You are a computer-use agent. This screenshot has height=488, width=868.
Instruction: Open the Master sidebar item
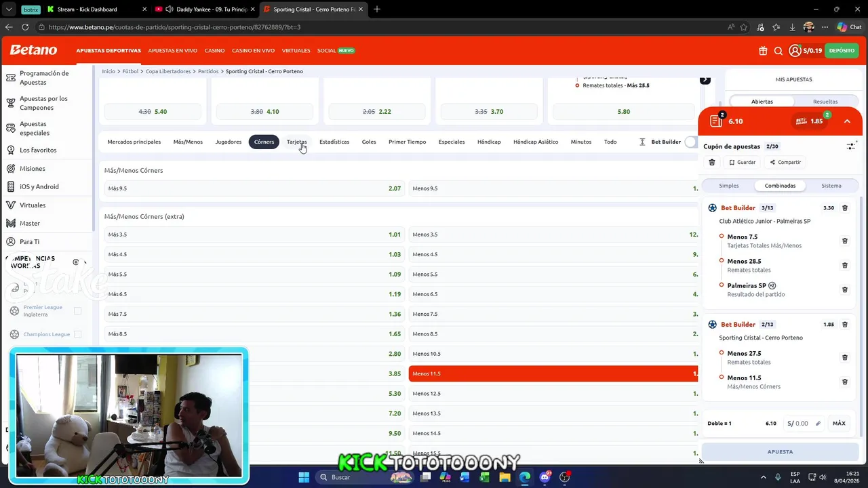[x=30, y=223]
